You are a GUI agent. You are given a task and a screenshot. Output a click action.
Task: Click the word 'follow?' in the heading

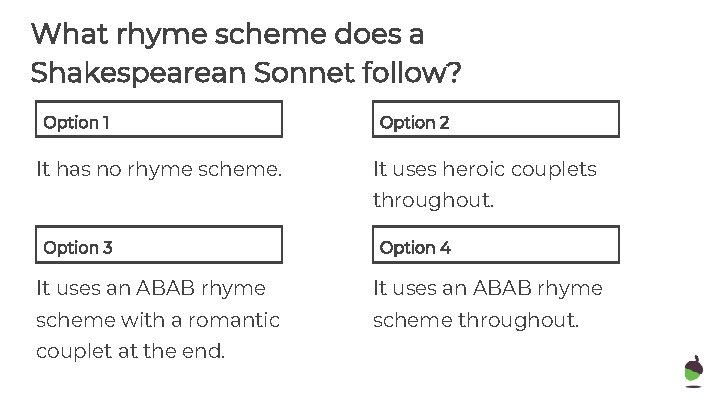pyautogui.click(x=411, y=73)
